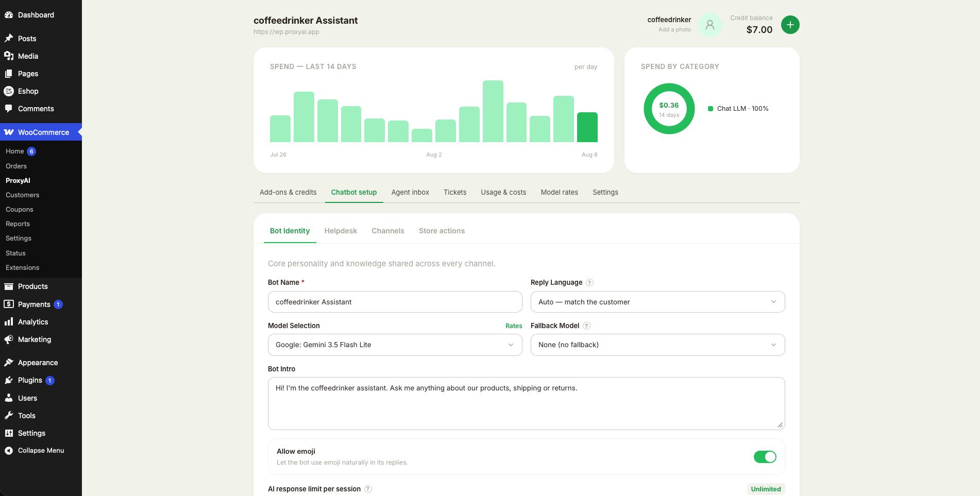
Task: Click the Unlimited badge
Action: click(x=766, y=489)
